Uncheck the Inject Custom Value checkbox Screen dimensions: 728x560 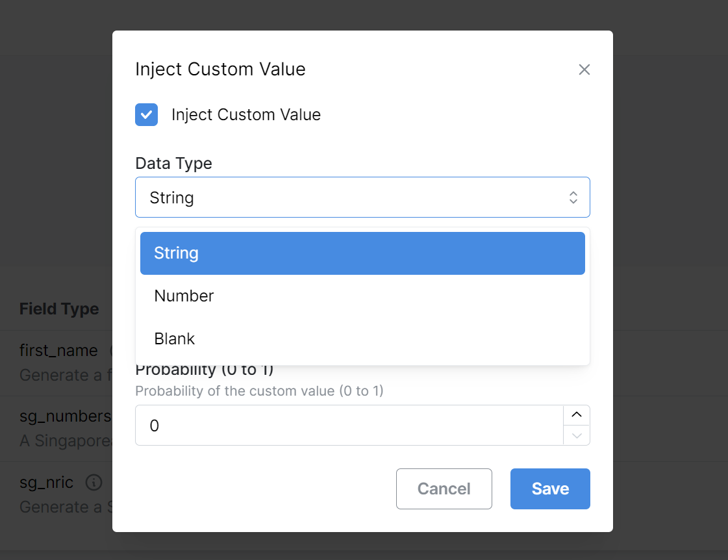146,115
